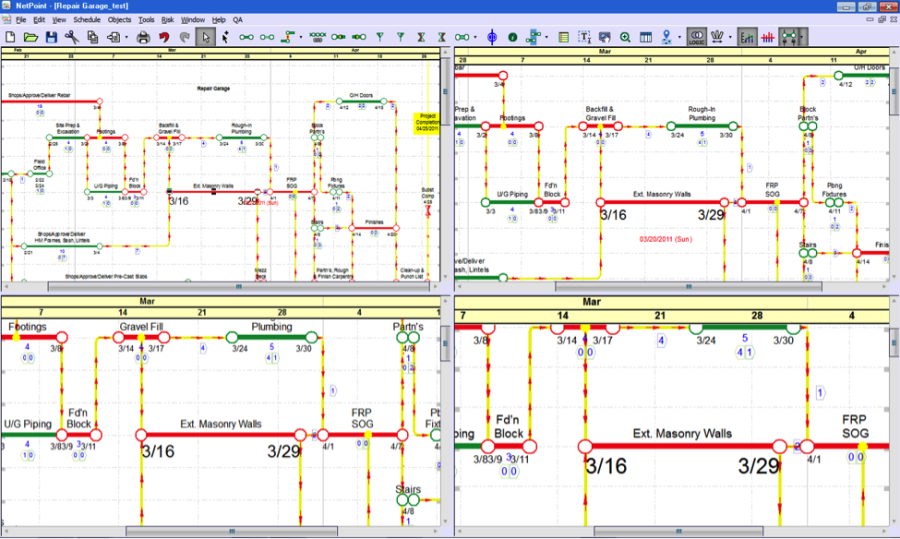Expand the dropdown arrow beside paste icon
The image size is (900, 539).
[126, 37]
